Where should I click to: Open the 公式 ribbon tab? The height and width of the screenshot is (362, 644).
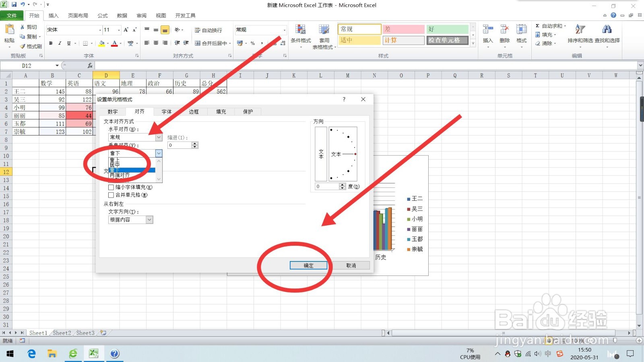(103, 16)
